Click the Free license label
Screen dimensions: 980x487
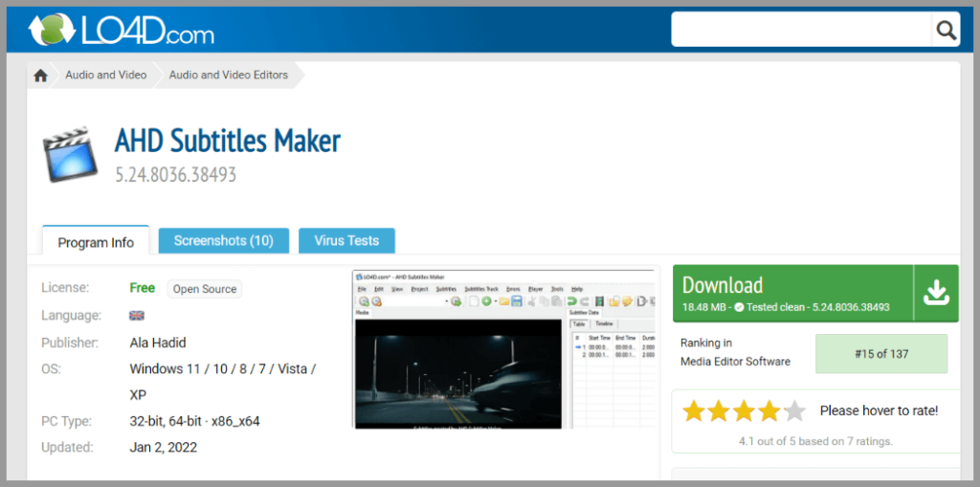(x=142, y=288)
